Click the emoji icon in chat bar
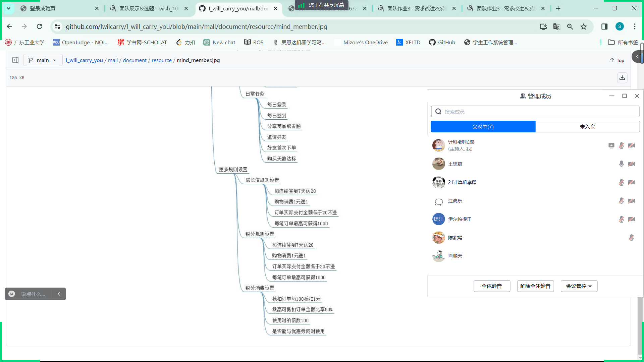Image resolution: width=644 pixels, height=362 pixels. 12,294
